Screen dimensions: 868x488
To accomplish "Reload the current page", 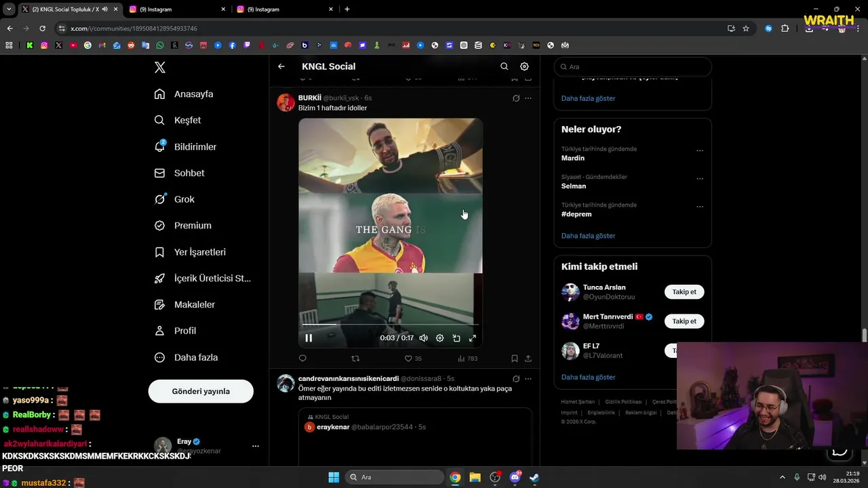I will pyautogui.click(x=42, y=28).
